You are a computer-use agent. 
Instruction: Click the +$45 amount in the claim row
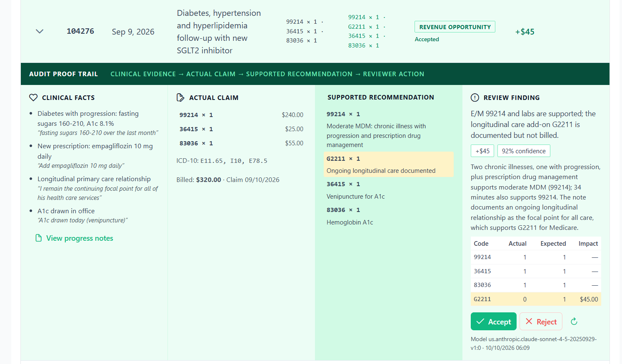point(525,32)
